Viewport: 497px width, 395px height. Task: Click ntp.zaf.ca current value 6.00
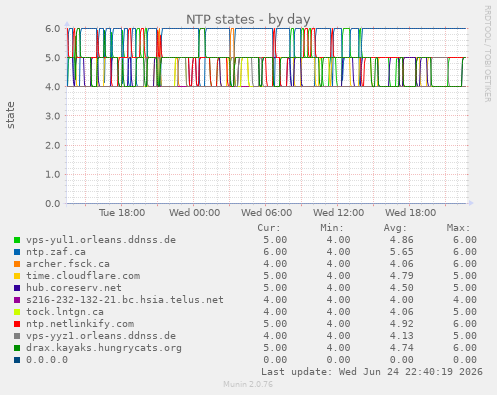275,252
